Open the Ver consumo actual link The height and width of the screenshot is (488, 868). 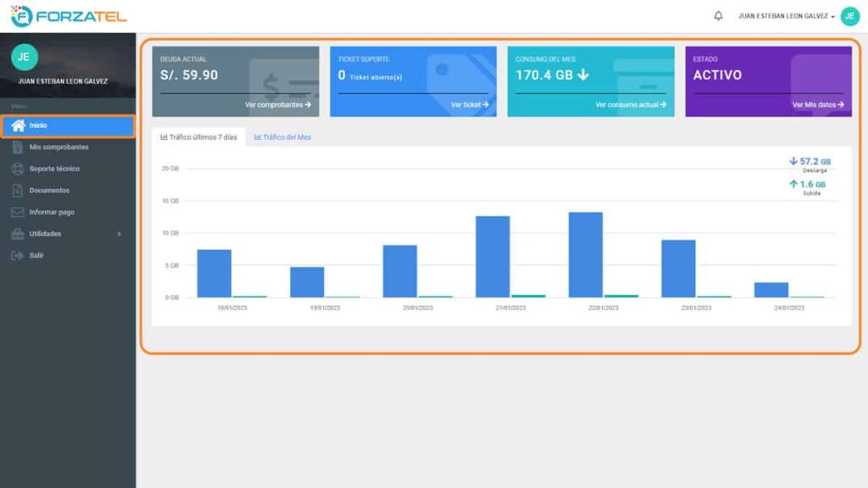631,105
